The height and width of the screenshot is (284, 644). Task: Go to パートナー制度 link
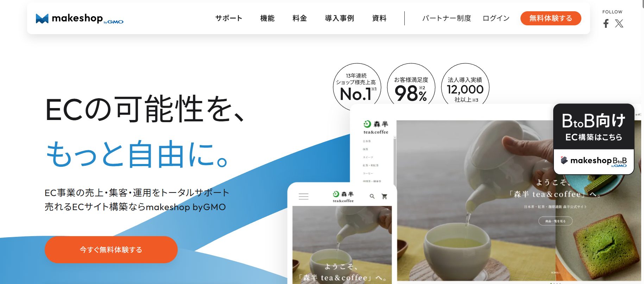(x=447, y=18)
